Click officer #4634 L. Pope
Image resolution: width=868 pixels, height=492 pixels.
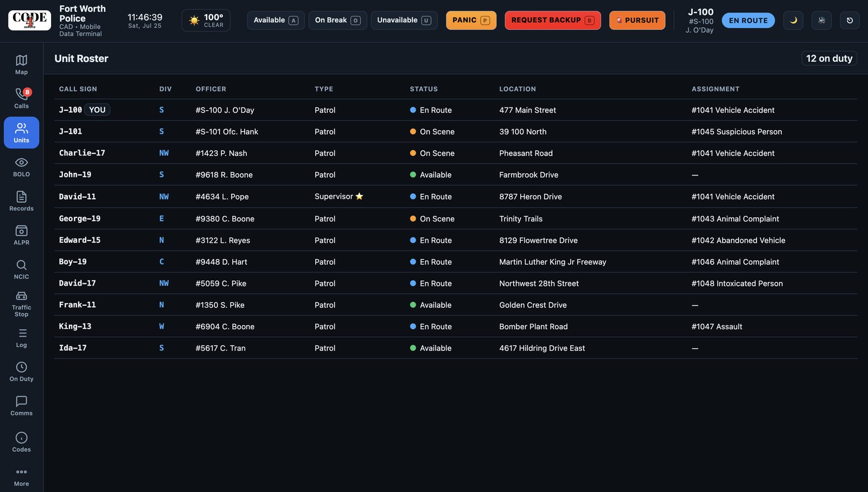(x=222, y=197)
